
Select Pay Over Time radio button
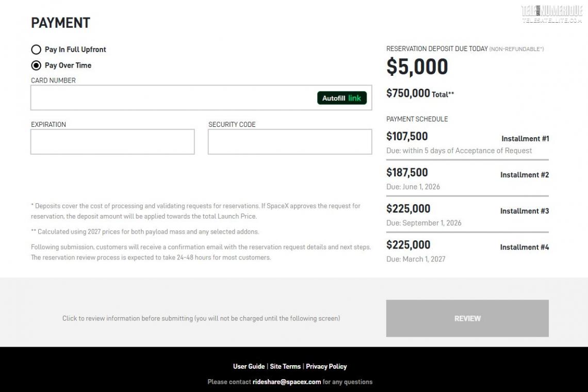click(36, 66)
